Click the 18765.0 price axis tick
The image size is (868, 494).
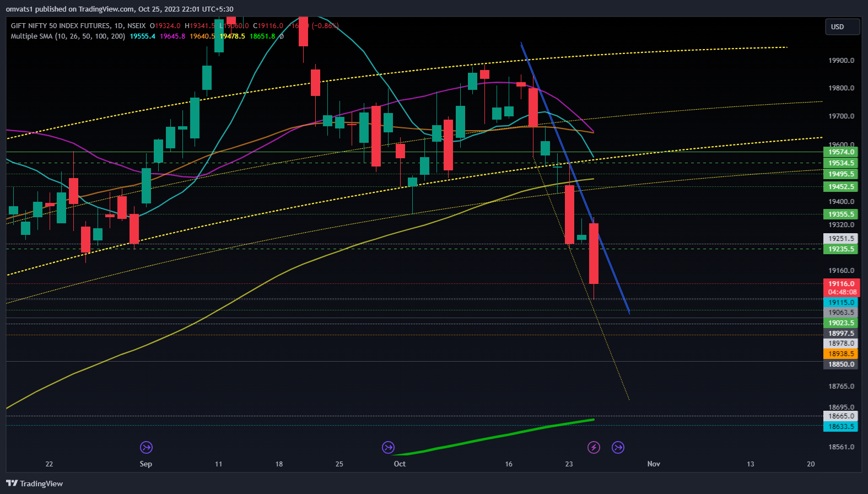click(x=842, y=386)
